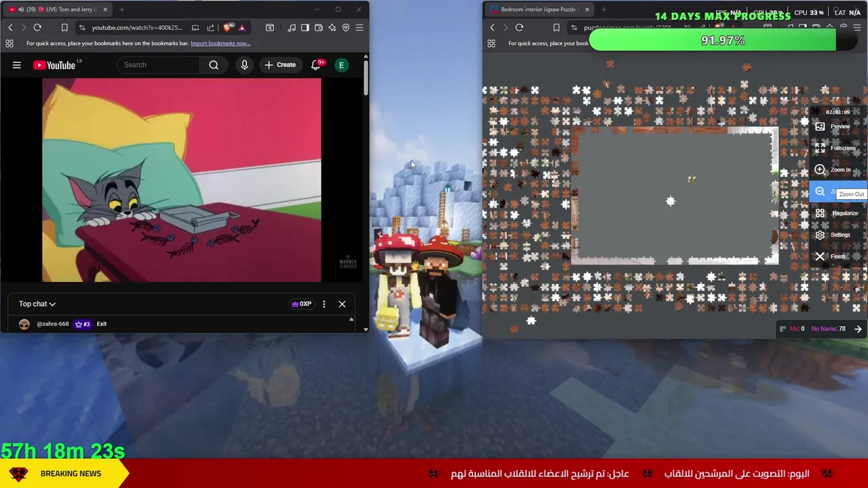Select the highlighted Zoom Out option
The height and width of the screenshot is (488, 868).
coord(838,192)
